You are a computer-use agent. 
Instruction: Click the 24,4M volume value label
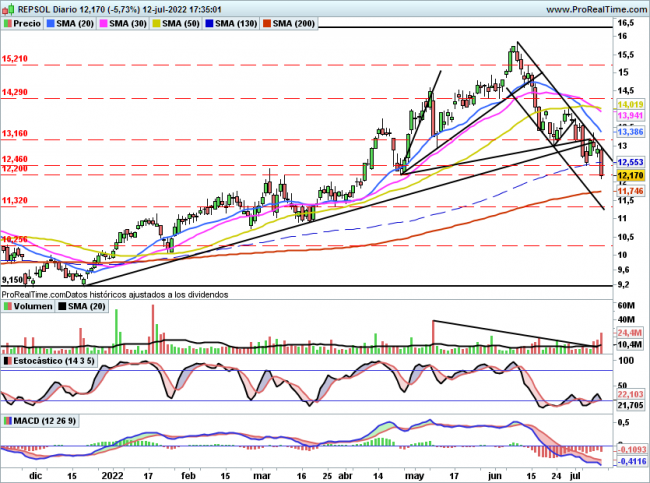pyautogui.click(x=629, y=332)
